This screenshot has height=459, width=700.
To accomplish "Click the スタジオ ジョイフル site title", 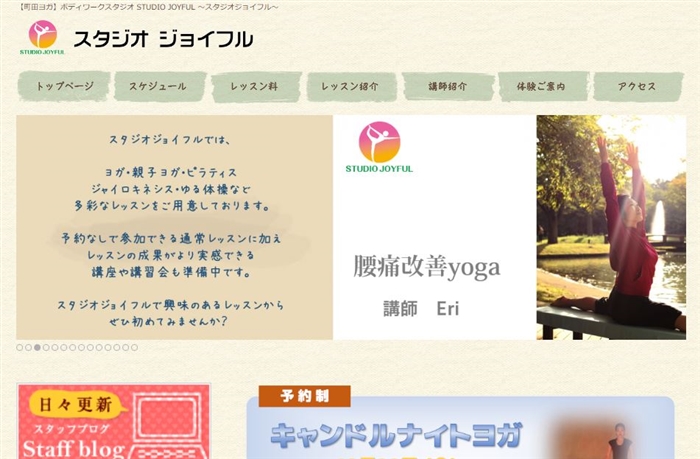I will (163, 39).
